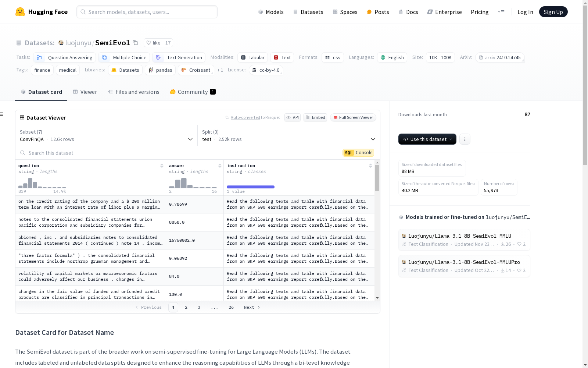Open Posts in the top navigation
This screenshot has height=368, width=588.
point(378,12)
